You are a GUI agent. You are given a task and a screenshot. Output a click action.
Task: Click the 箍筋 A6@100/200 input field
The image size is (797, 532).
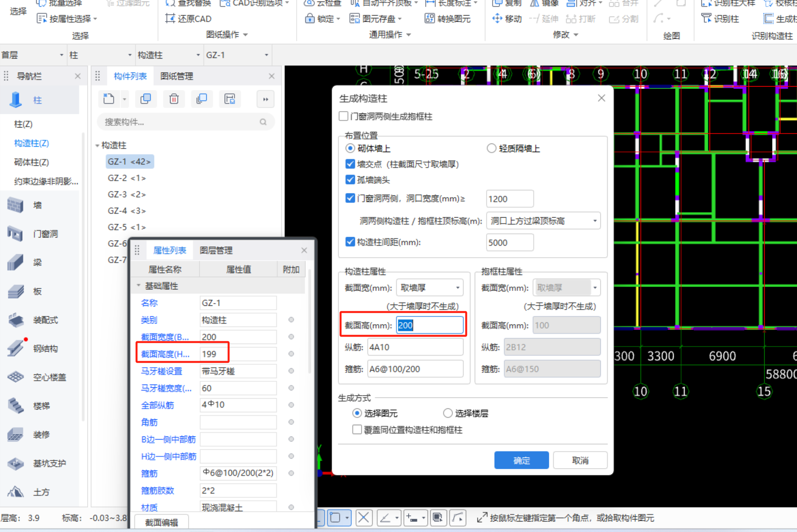pos(415,369)
